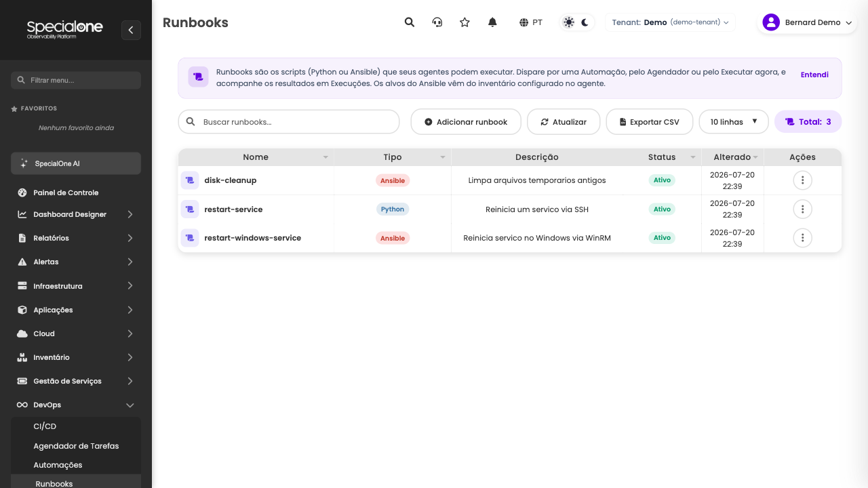This screenshot has height=488, width=868.
Task: Click the restart-windows-service row runbook icon
Action: point(190,238)
